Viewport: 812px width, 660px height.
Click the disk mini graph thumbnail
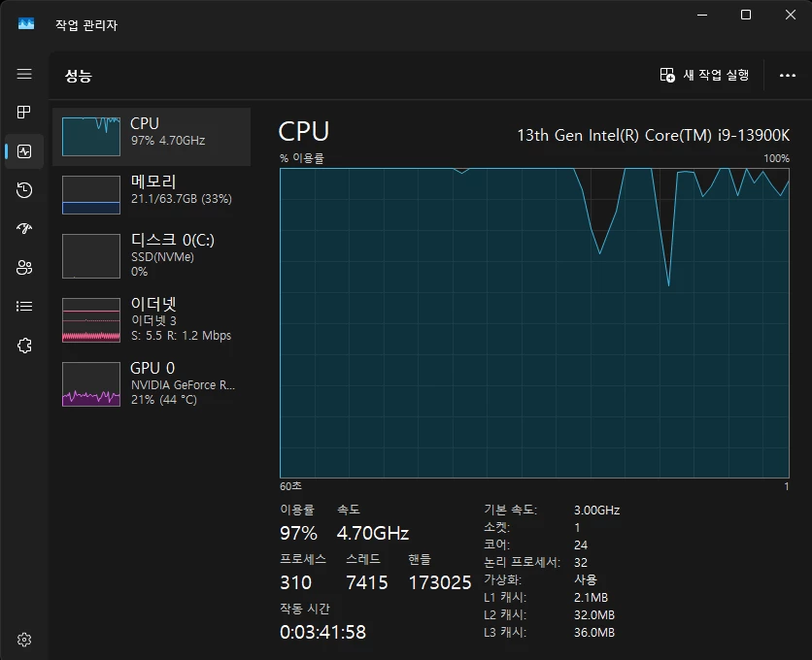(91, 255)
